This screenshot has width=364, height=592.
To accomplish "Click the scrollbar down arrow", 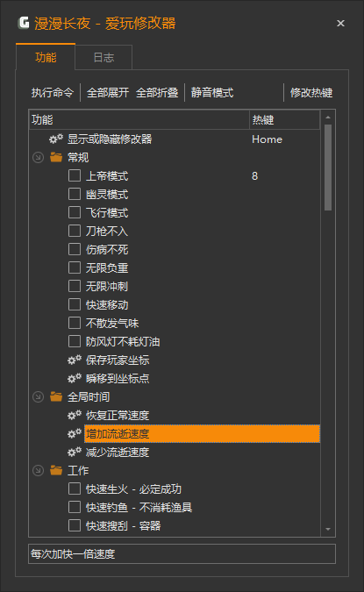I will [x=328, y=530].
